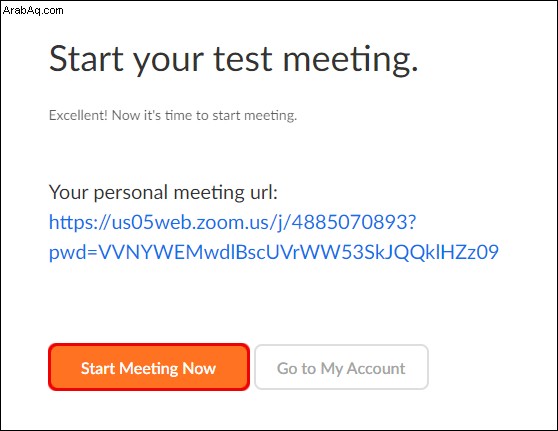Click the orange Start Meeting Now button
558x431 pixels.
[149, 367]
